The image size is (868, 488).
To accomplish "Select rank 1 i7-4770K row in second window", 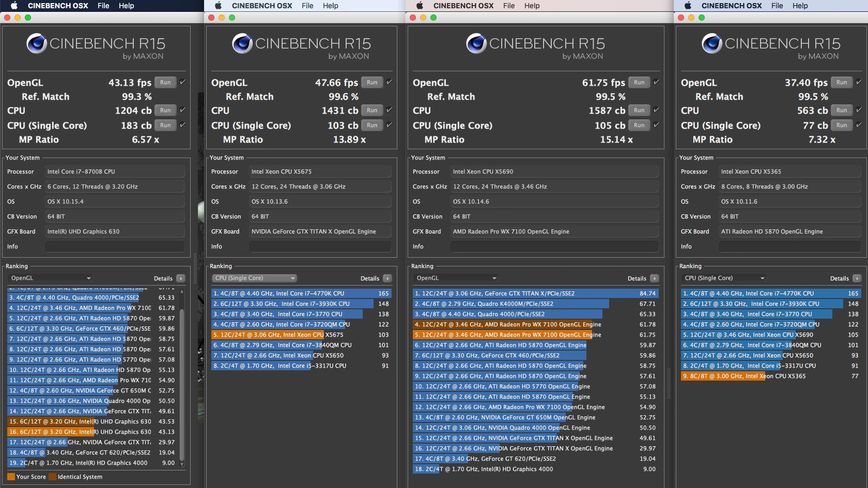I will [x=301, y=293].
